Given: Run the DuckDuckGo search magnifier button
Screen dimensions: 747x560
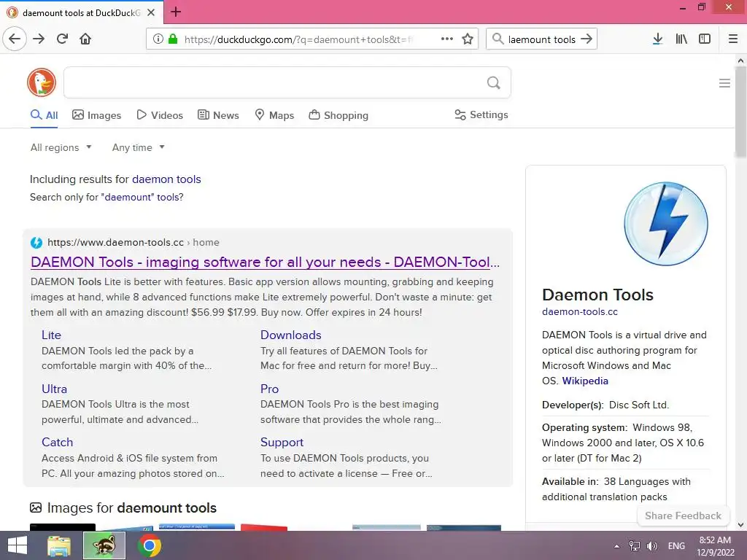Looking at the screenshot, I should [x=494, y=83].
